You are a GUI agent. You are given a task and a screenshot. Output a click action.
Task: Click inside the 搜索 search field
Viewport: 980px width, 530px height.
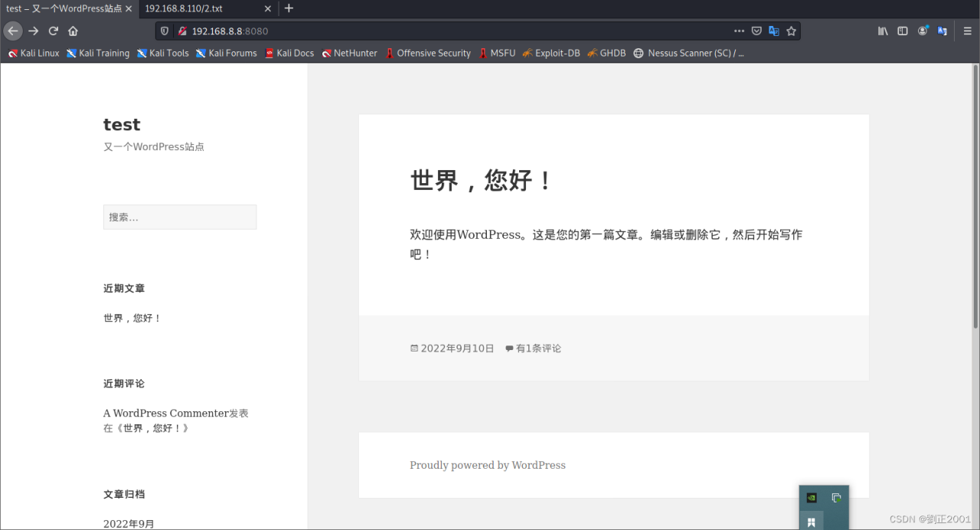click(x=180, y=217)
